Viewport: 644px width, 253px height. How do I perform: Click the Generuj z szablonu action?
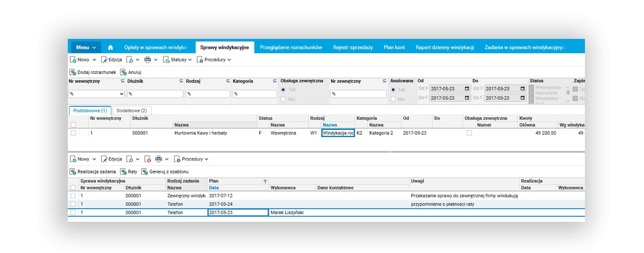coord(165,171)
